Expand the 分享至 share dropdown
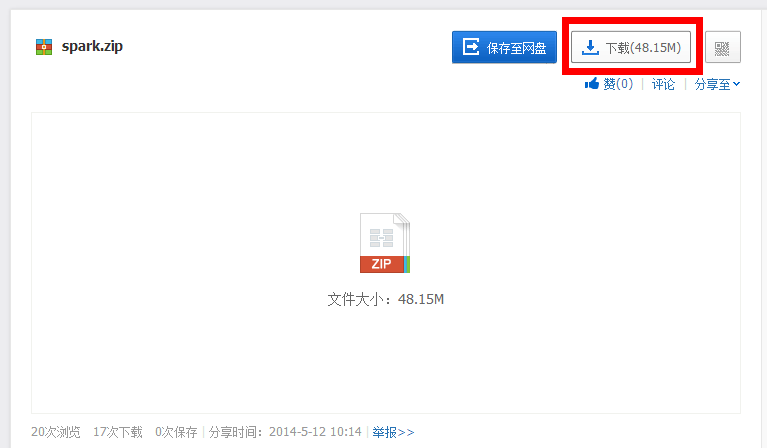This screenshot has width=767, height=448. (717, 84)
